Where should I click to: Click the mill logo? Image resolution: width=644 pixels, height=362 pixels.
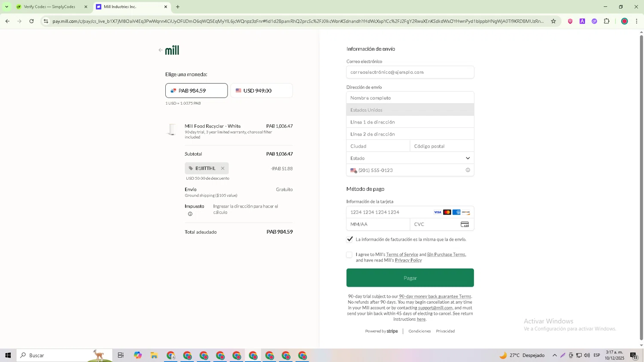pyautogui.click(x=172, y=50)
